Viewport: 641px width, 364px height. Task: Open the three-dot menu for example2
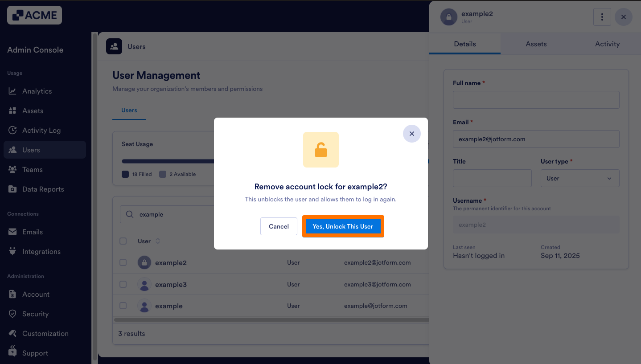602,17
